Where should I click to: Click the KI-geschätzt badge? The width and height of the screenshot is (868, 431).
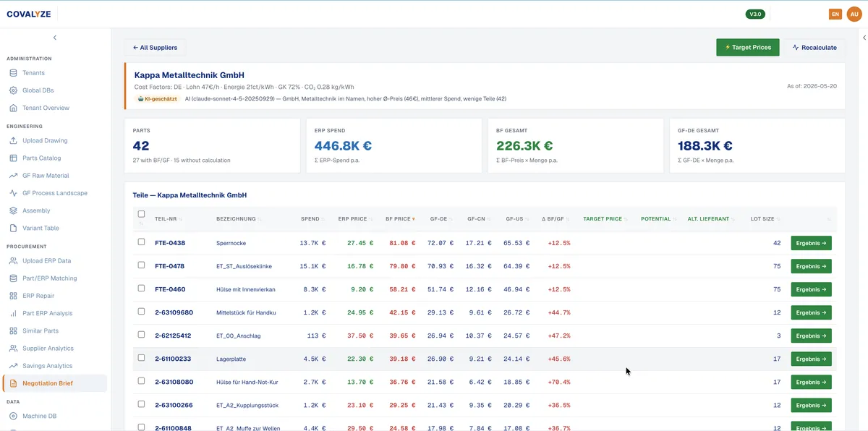pos(158,98)
